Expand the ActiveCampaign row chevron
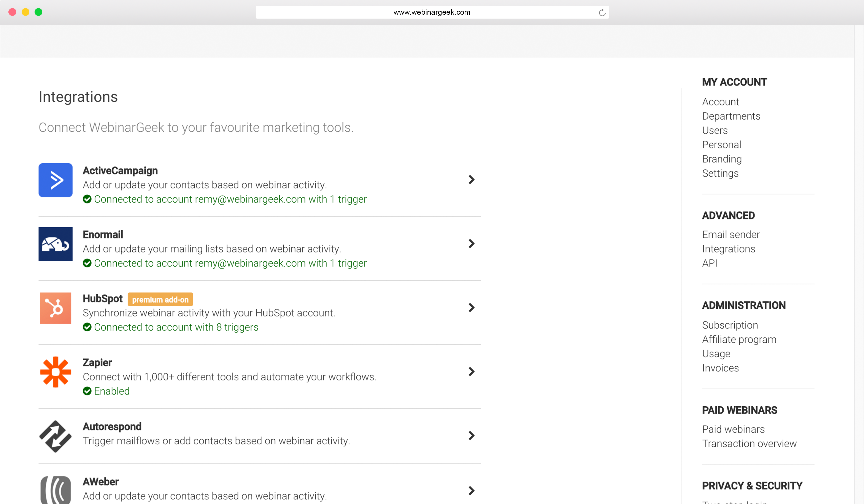Viewport: 864px width, 504px height. coord(472,180)
